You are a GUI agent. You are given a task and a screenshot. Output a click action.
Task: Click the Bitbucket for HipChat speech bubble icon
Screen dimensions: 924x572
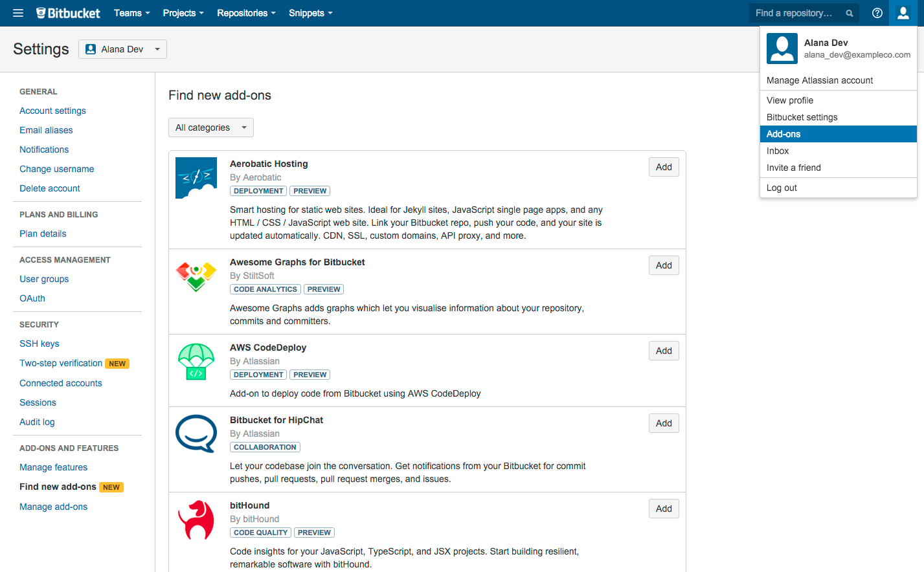(x=196, y=434)
